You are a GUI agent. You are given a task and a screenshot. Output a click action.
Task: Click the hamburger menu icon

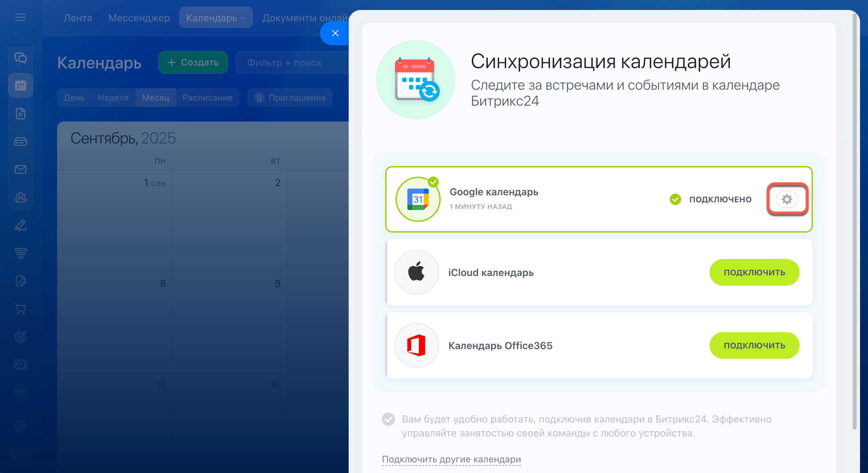(21, 17)
